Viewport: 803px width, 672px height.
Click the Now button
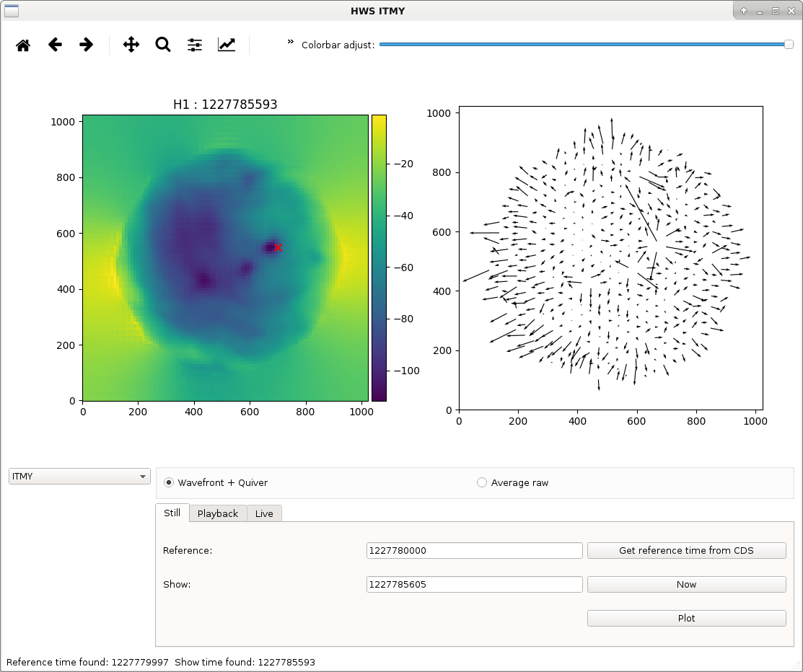tap(686, 585)
